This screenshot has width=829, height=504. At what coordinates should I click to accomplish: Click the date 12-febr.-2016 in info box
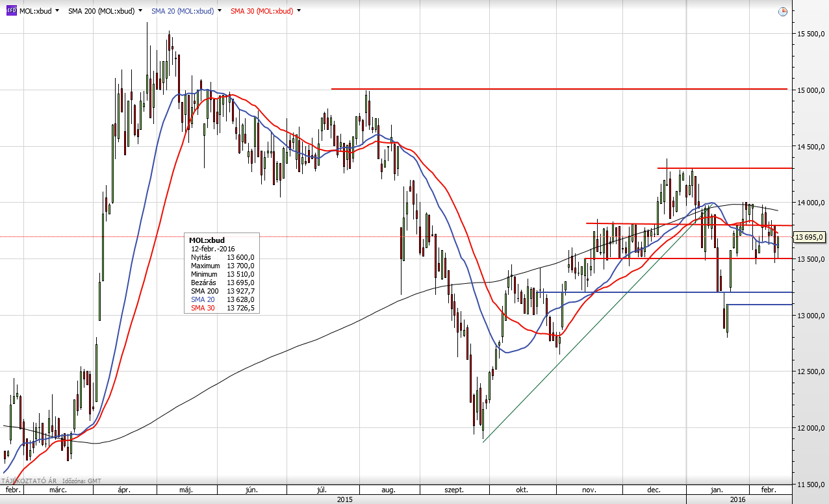click(x=213, y=249)
